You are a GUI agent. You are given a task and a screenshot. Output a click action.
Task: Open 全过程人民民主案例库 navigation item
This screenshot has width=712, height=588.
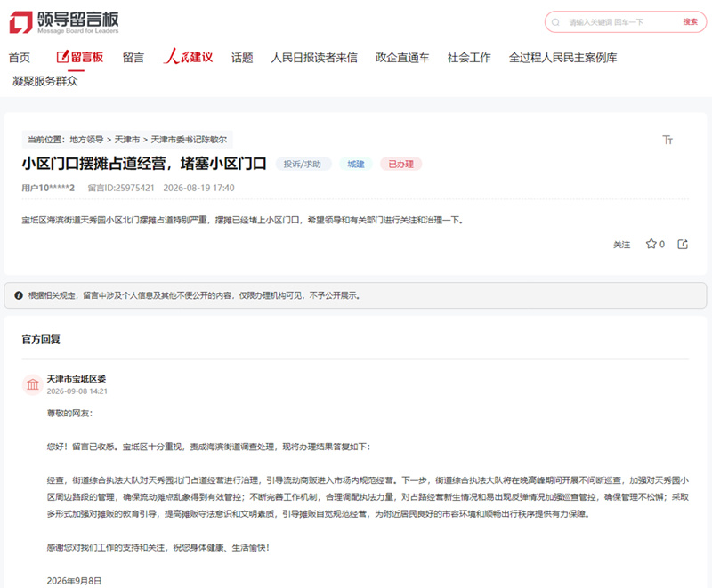pyautogui.click(x=562, y=58)
